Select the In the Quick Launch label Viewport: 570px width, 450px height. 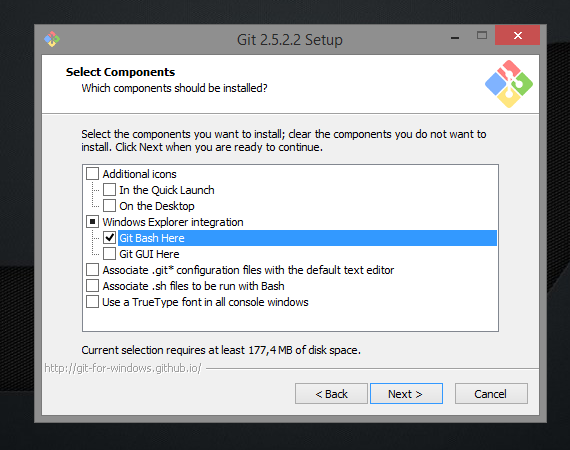[x=167, y=190]
